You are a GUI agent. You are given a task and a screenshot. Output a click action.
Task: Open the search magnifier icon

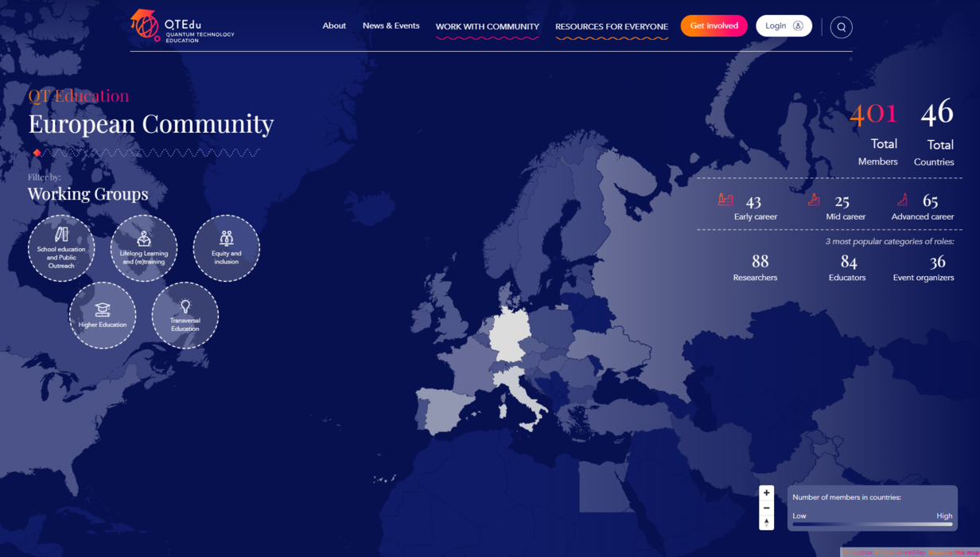pyautogui.click(x=841, y=27)
